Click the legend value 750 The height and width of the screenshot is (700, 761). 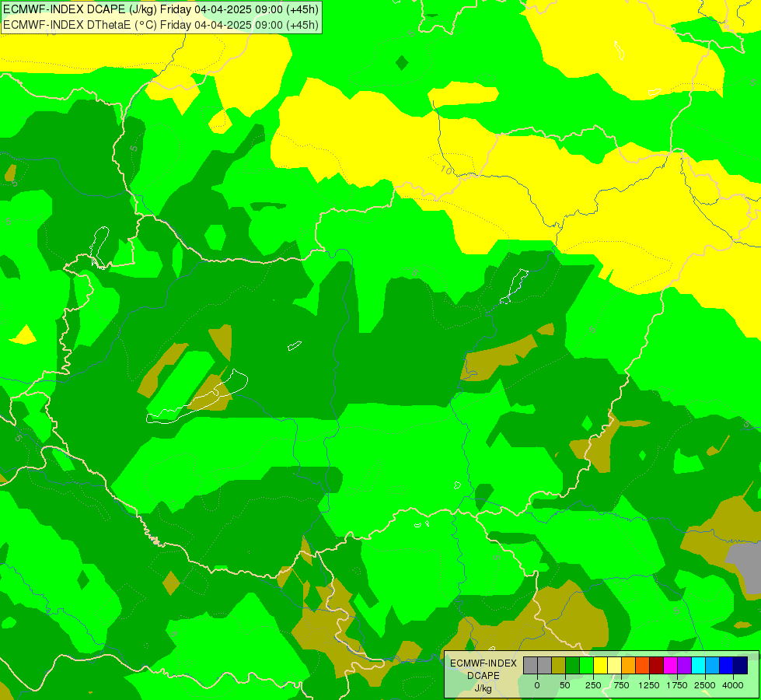pyautogui.click(x=621, y=685)
